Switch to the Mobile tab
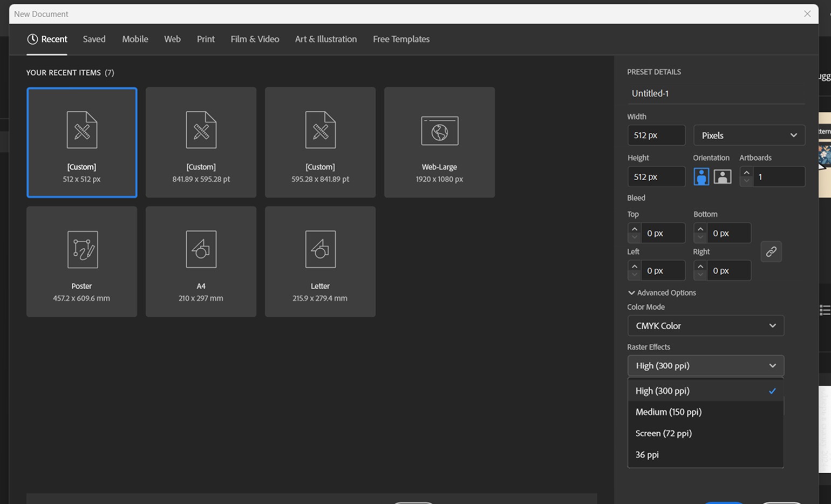 pos(135,39)
